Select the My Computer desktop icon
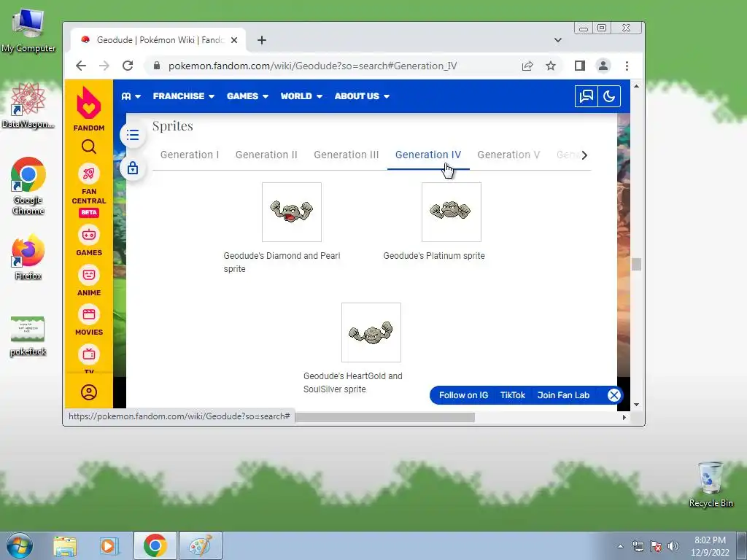Viewport: 747px width, 560px height. [x=28, y=31]
